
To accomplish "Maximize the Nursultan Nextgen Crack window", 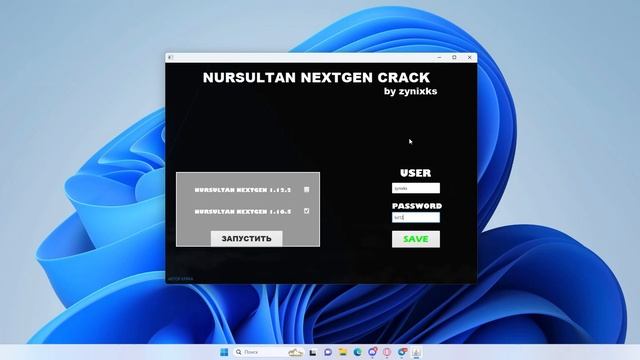I will coord(454,58).
